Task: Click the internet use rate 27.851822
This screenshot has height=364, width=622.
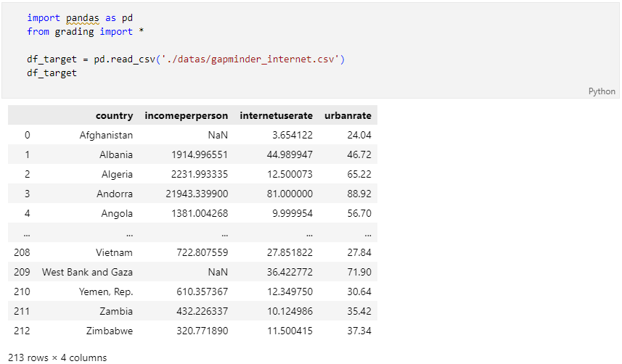Action: coord(290,252)
